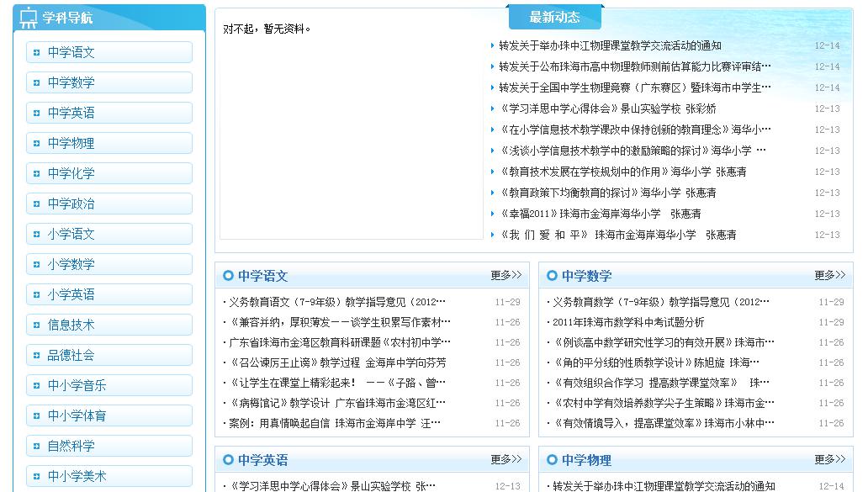Expand 更多>> in the 中学英语 section
The image size is (868, 492).
tap(505, 459)
